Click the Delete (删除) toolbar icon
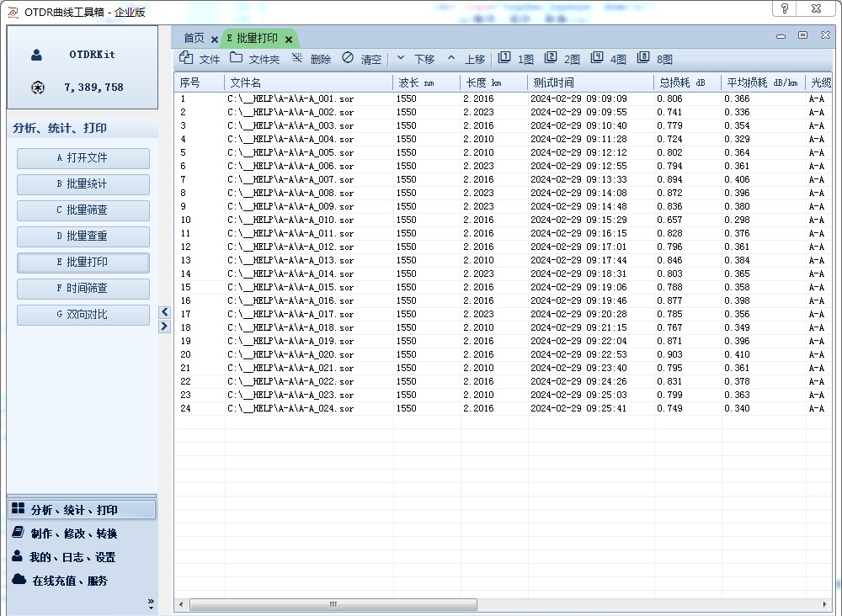842x616 pixels. [297, 58]
